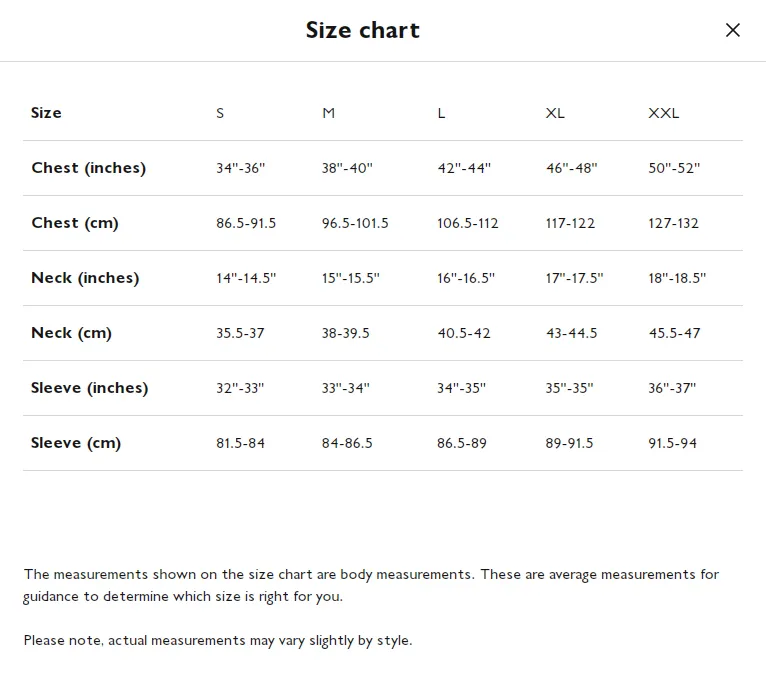Click the 32"-33" sleeve measurement cell
Viewport: 766px width, 696px height.
pos(240,388)
